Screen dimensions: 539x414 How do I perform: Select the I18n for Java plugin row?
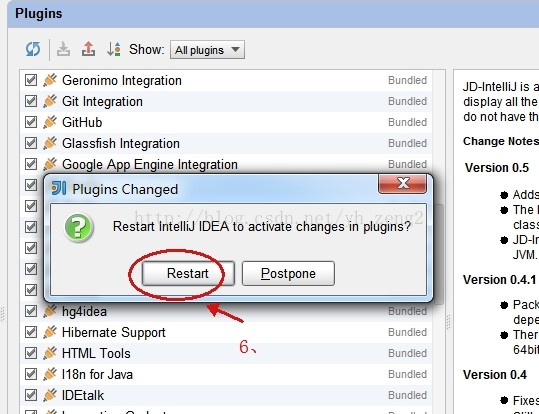pos(226,374)
